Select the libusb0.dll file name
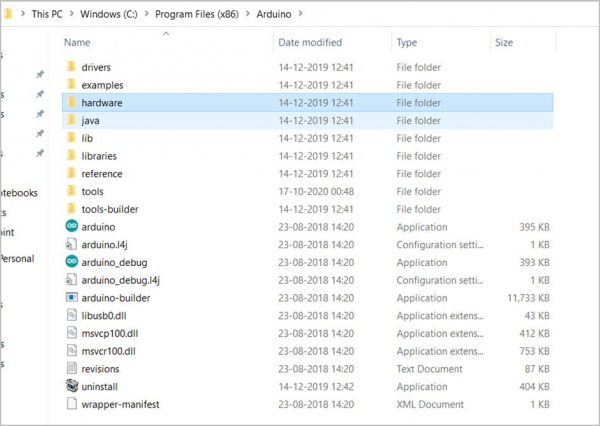600x426 pixels. (x=104, y=315)
